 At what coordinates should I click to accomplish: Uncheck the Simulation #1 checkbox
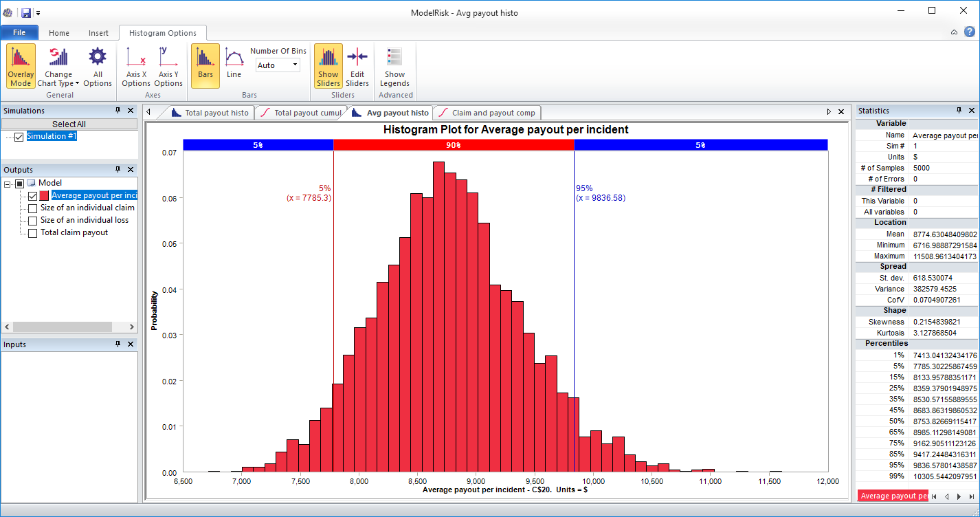tap(17, 135)
